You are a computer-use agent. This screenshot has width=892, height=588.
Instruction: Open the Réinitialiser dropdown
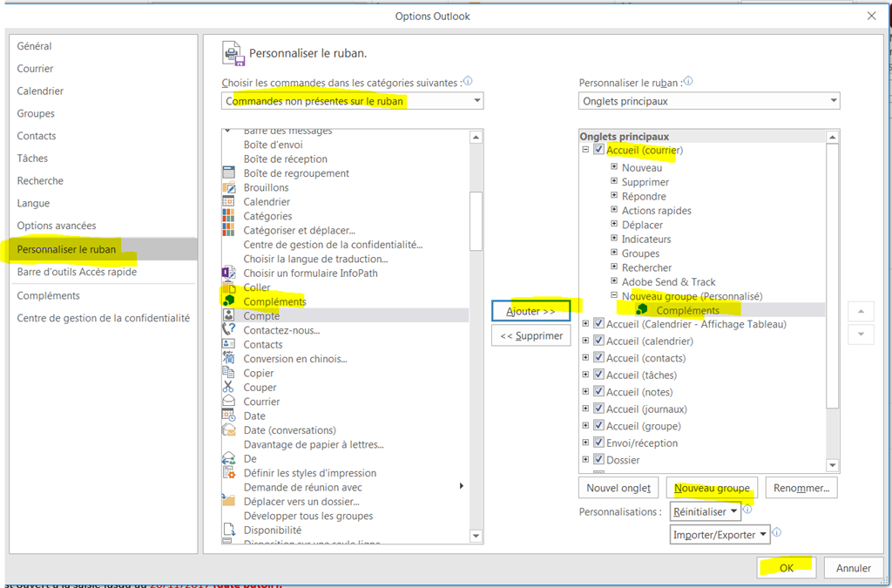(706, 512)
